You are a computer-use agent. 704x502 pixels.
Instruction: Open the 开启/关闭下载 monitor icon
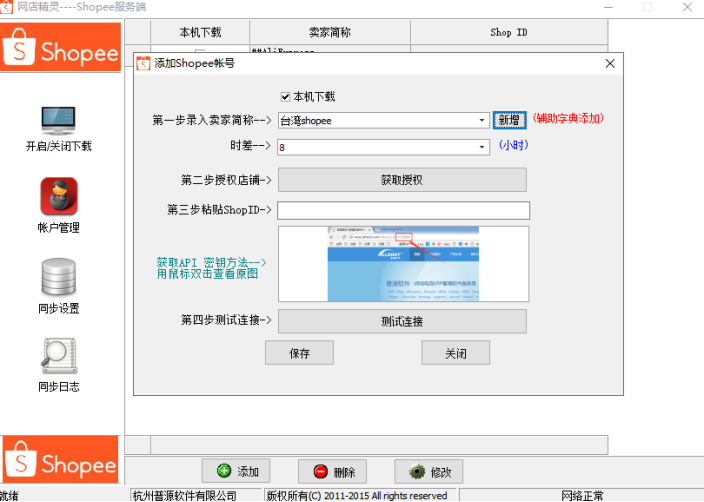pyautogui.click(x=58, y=120)
